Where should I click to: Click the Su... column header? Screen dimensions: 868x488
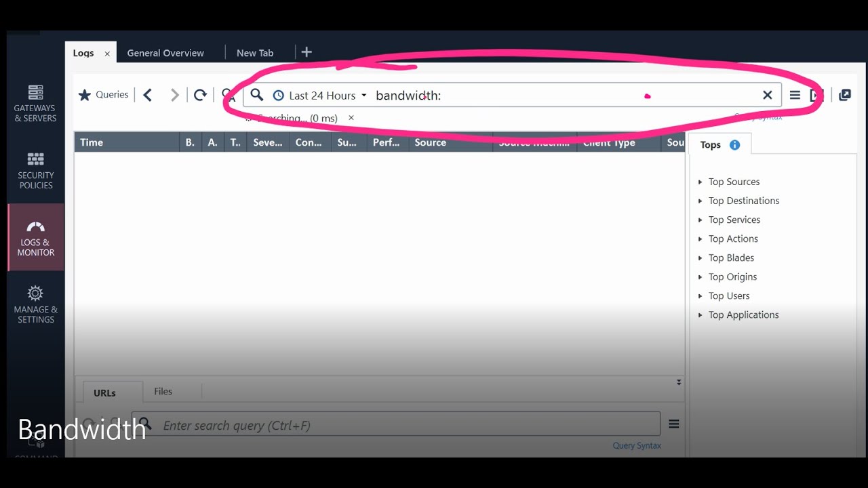pyautogui.click(x=349, y=142)
